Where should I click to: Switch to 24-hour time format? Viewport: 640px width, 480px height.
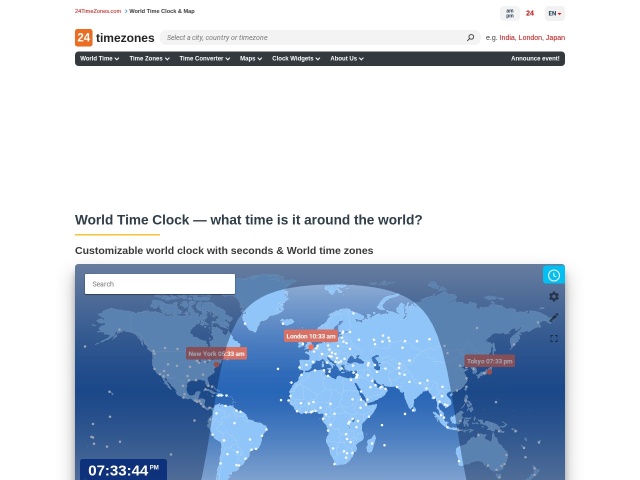pyautogui.click(x=530, y=13)
